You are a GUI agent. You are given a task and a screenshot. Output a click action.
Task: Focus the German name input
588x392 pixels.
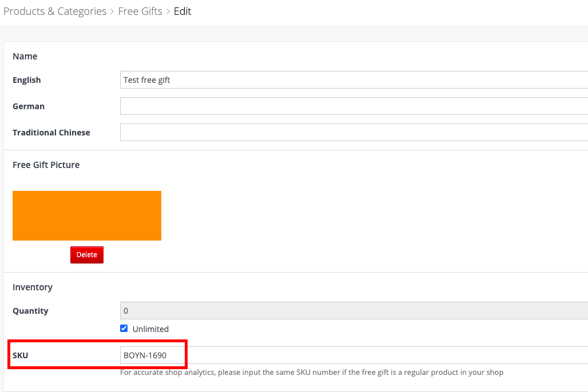[354, 106]
